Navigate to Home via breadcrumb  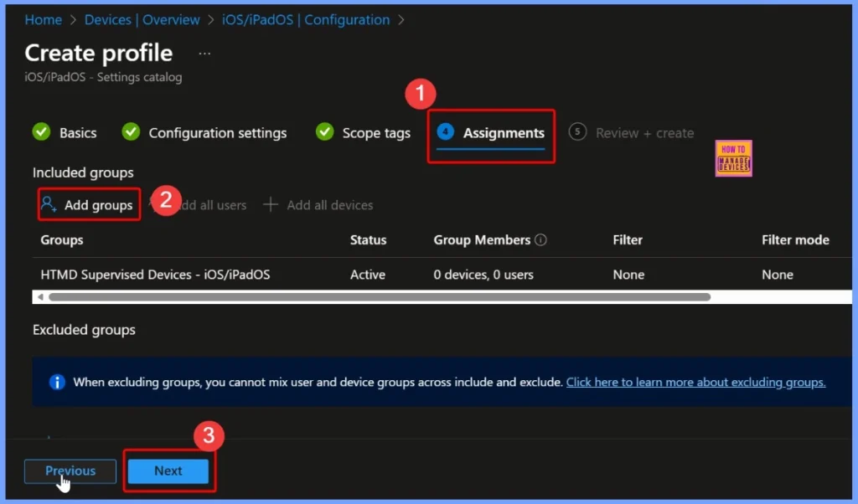(x=43, y=19)
